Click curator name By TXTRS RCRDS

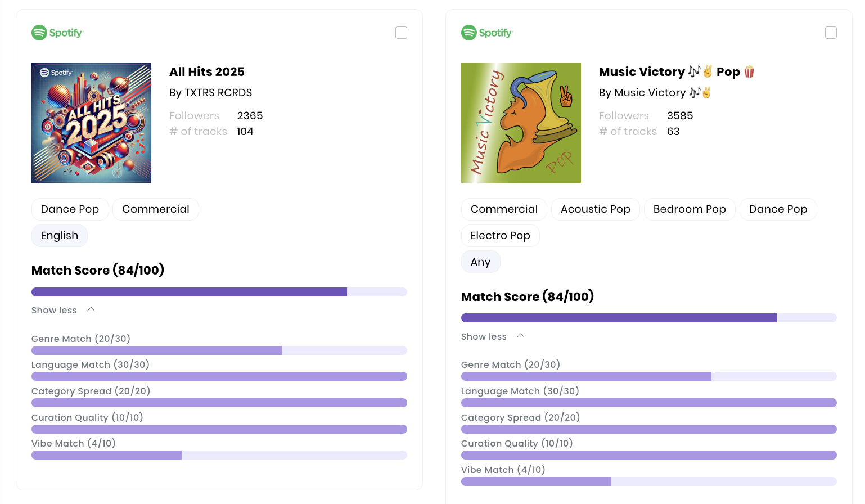point(211,93)
